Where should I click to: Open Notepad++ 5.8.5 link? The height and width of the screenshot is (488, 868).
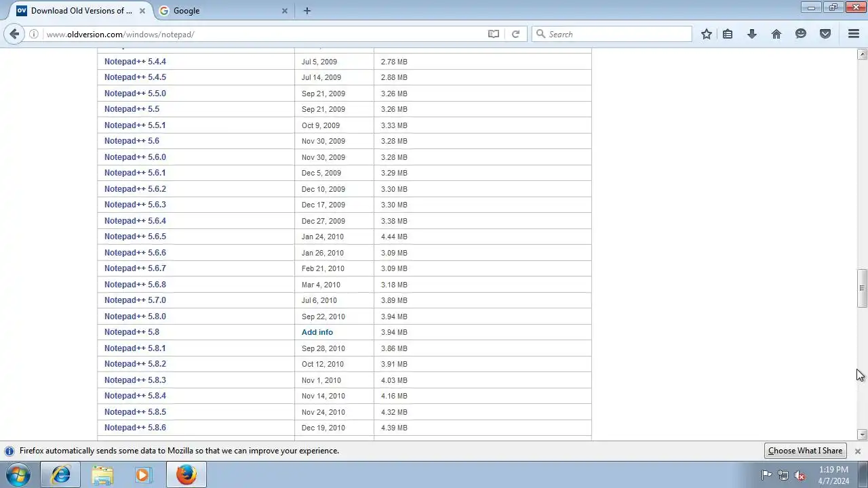tap(135, 412)
